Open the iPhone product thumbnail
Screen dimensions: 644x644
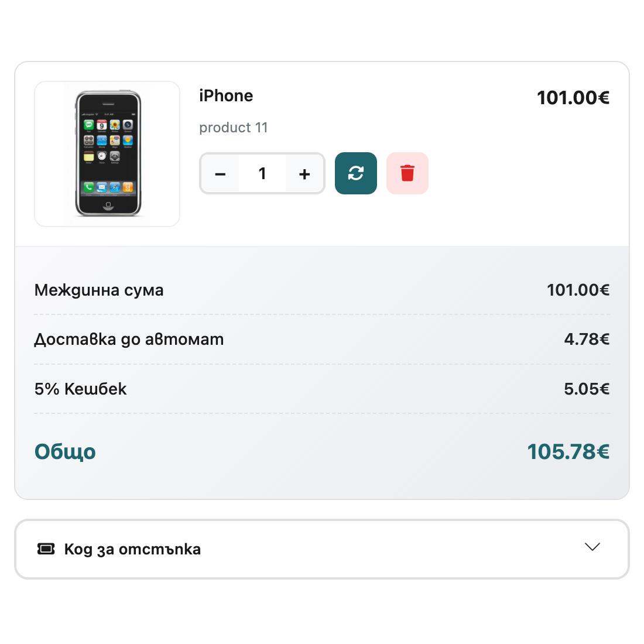[x=107, y=154]
